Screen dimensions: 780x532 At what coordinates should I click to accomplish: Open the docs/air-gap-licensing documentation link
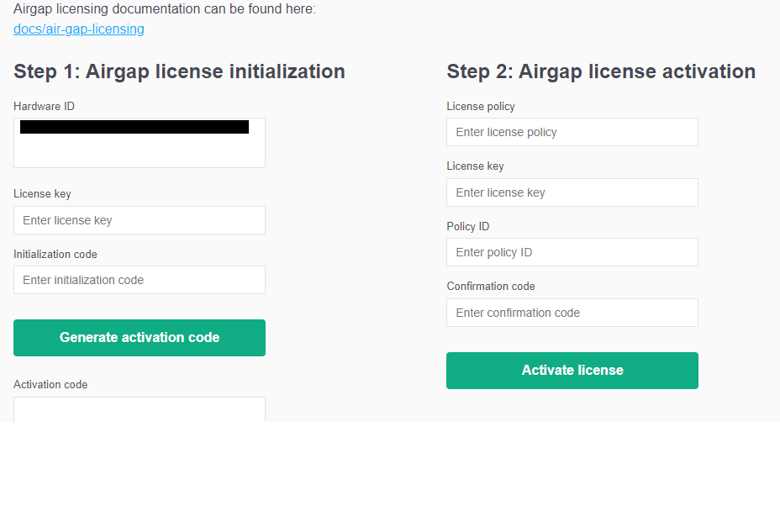[x=79, y=29]
